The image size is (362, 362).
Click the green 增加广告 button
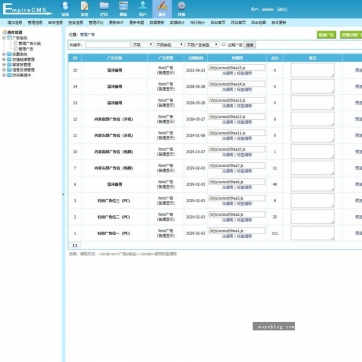coord(326,35)
